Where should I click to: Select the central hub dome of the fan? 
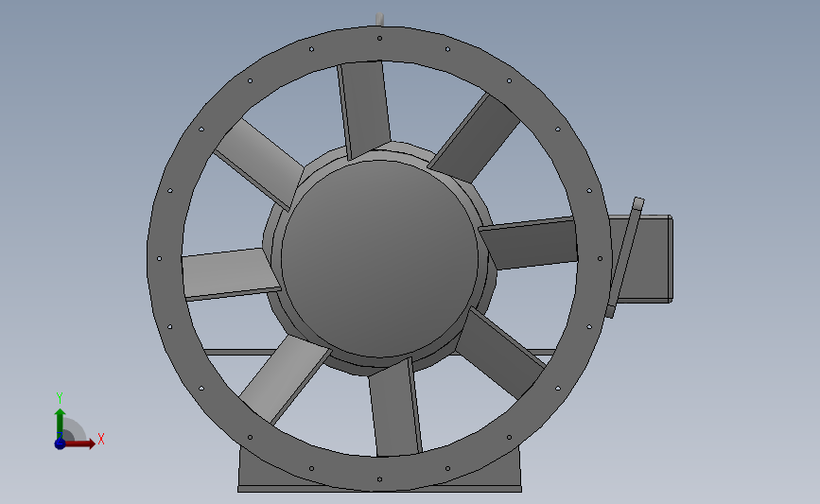379,259
